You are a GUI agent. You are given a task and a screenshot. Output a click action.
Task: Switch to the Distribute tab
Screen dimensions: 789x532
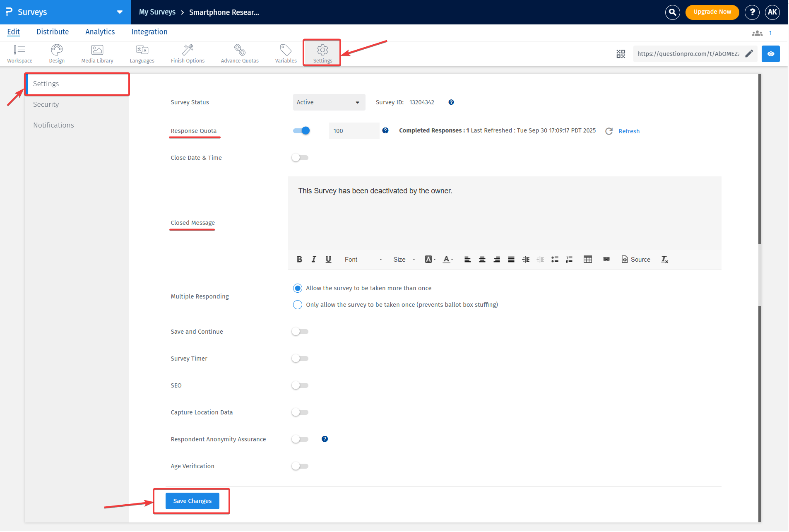click(53, 32)
